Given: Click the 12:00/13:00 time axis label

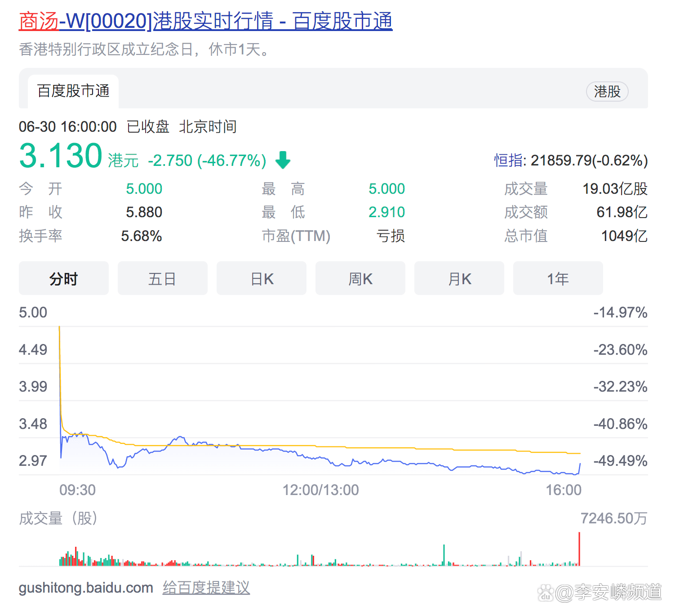Looking at the screenshot, I should point(320,490).
